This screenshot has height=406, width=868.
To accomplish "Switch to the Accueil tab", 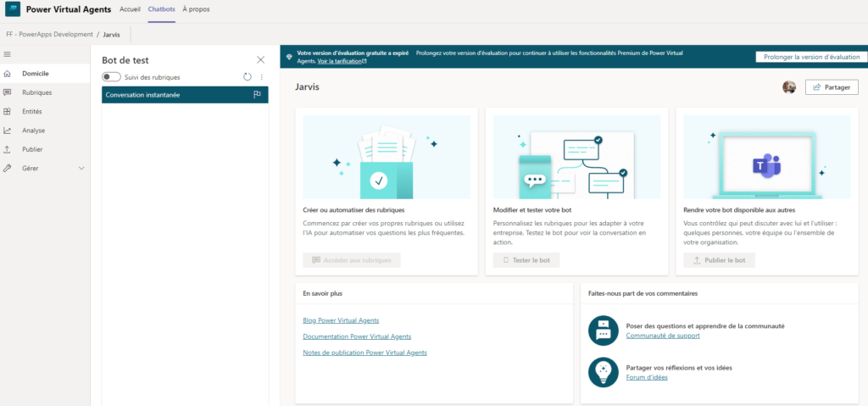I will tap(130, 9).
